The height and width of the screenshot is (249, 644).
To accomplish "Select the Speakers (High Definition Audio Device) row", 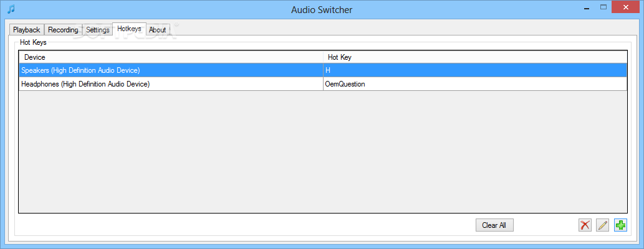I will pos(323,70).
